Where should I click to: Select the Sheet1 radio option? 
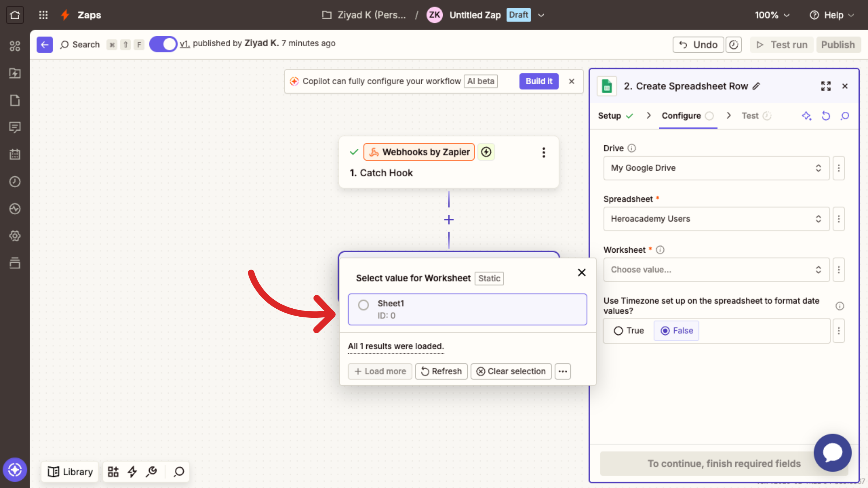coord(363,305)
